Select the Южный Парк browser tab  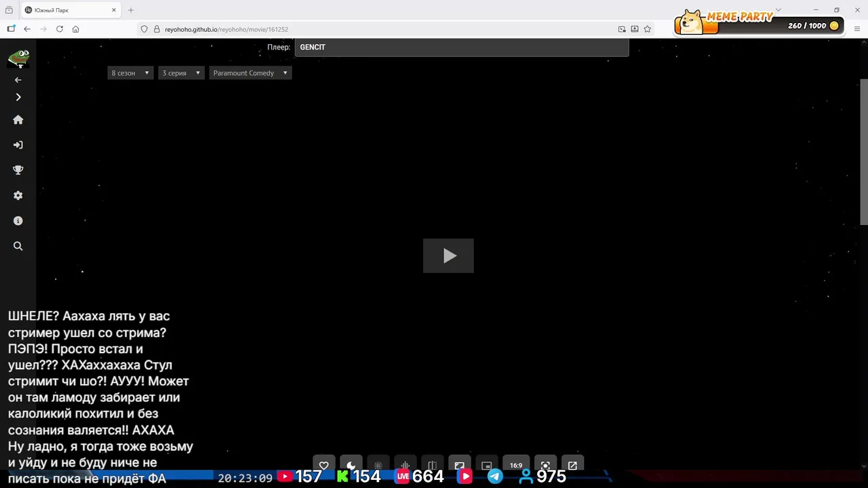[71, 10]
